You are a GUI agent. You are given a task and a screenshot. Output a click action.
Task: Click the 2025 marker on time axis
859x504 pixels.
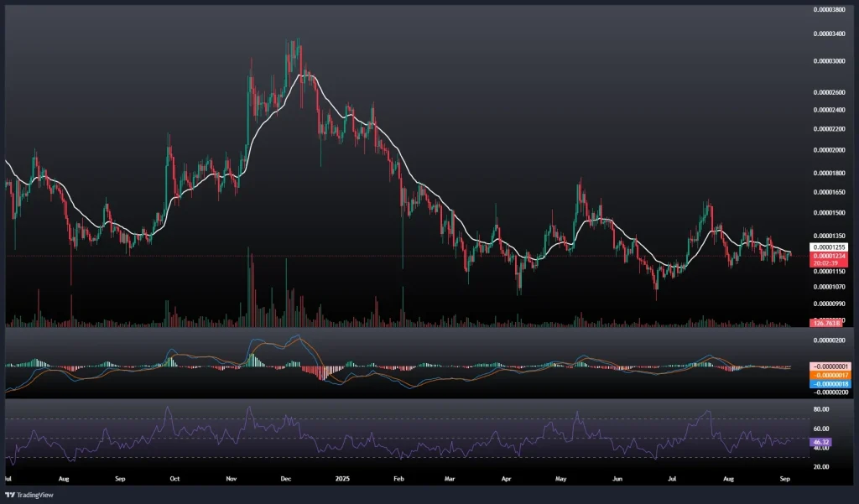[x=342, y=481]
